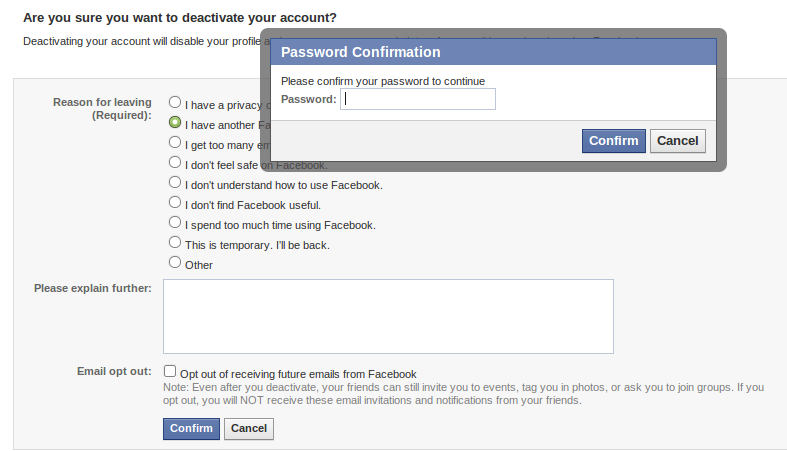The image size is (787, 451).
Task: Click the 'Password:' field label
Action: tap(309, 99)
